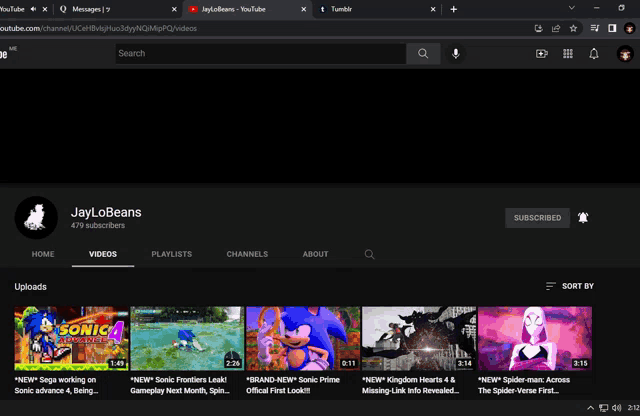Click the search magnifier button
The image size is (640, 416).
pos(423,53)
